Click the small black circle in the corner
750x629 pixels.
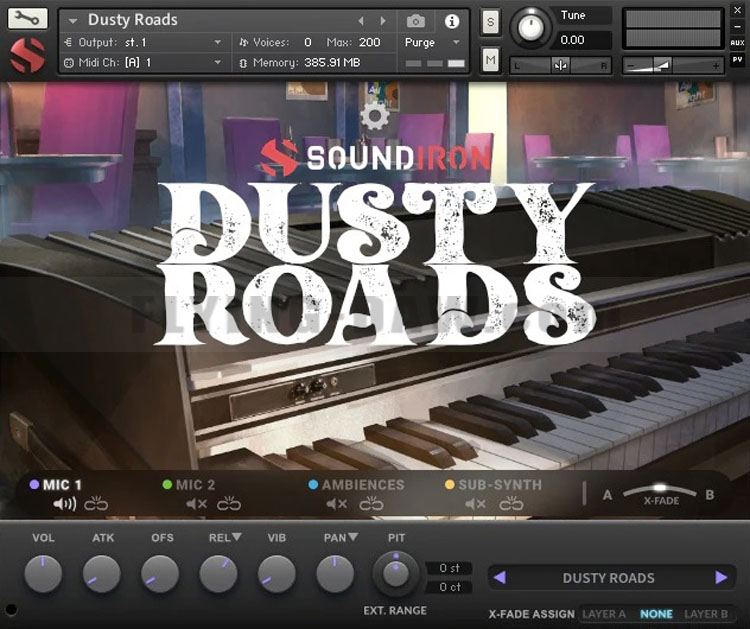[11, 609]
